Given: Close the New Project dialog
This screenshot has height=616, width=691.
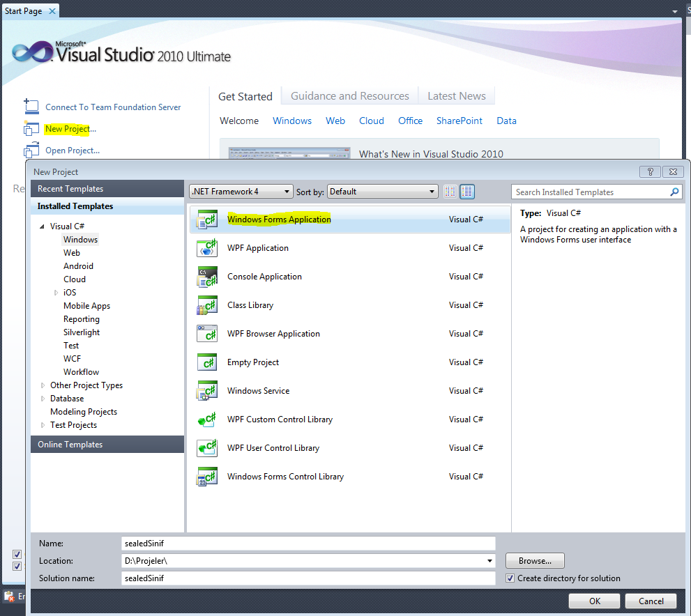Looking at the screenshot, I should point(673,171).
